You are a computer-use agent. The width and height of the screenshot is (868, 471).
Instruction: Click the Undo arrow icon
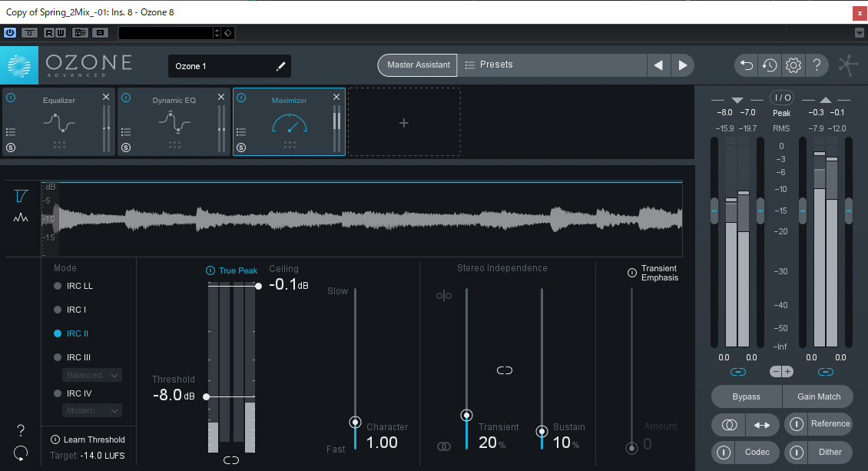(x=746, y=65)
